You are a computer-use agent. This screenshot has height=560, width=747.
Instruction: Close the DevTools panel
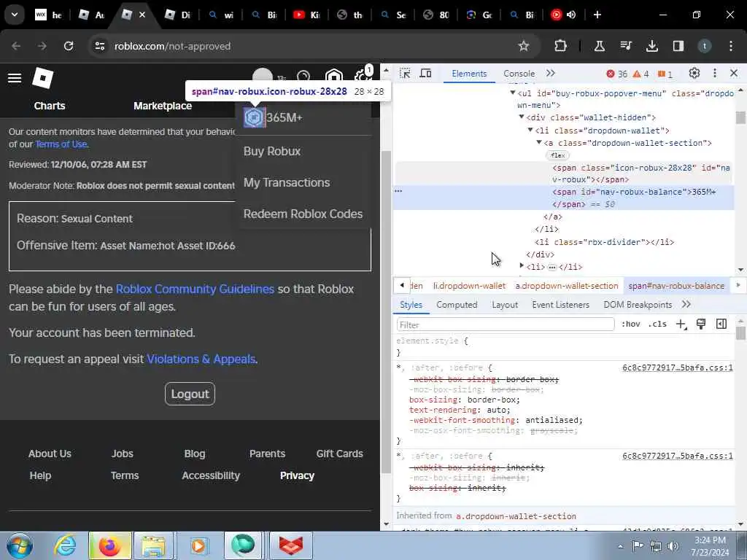(x=734, y=74)
